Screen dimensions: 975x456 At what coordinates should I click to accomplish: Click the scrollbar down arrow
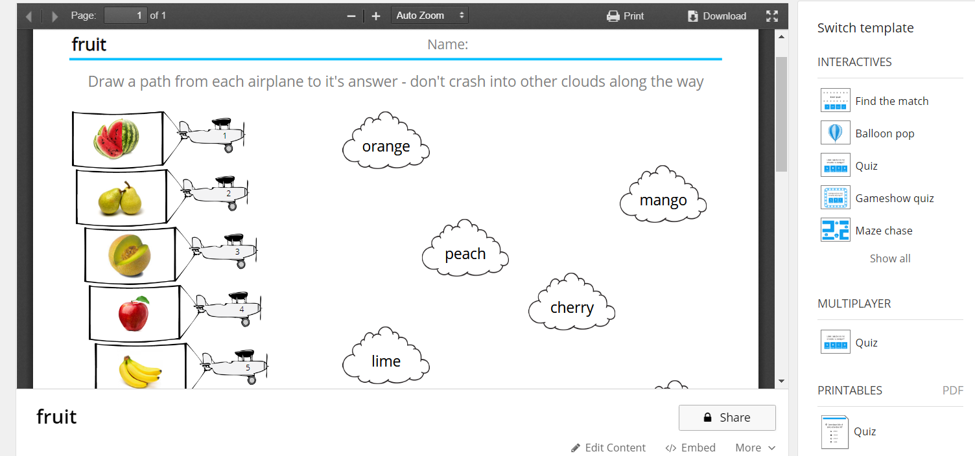coord(782,381)
